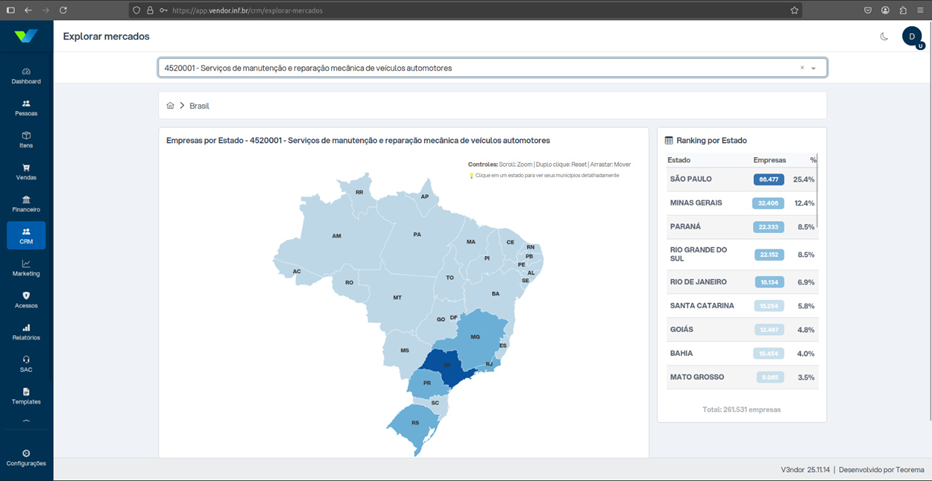
Task: Open the browser hamburger menu
Action: [x=920, y=10]
